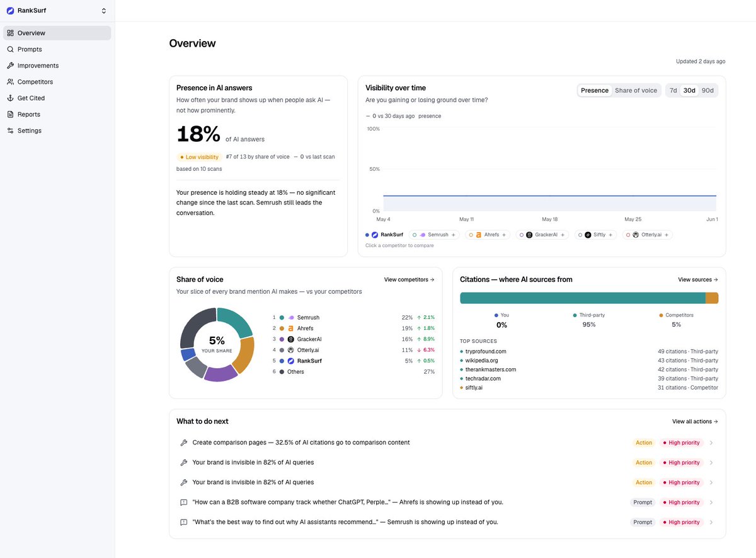Click View competitors link

[409, 279]
